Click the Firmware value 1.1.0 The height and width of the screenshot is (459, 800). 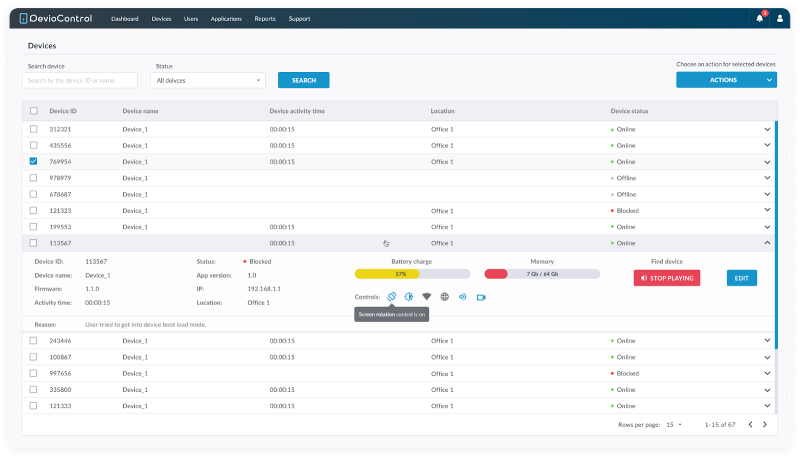92,289
